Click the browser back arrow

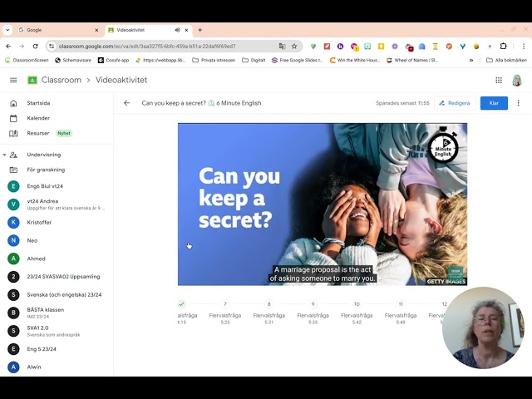tap(8, 47)
